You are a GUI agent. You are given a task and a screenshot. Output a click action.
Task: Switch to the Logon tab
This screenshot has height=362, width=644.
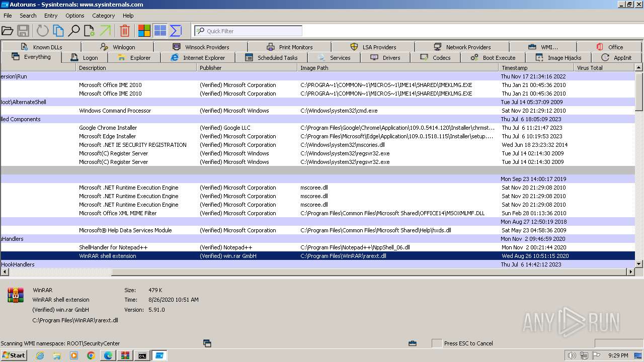click(84, 57)
